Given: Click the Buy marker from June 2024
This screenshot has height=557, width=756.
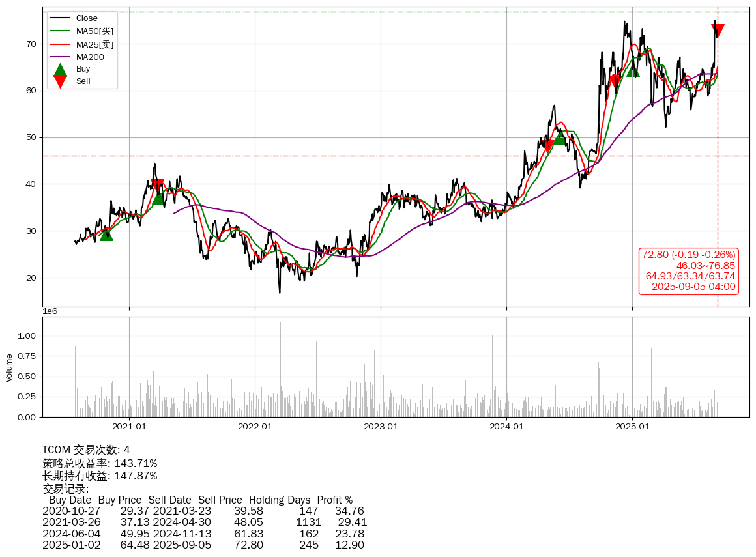Looking at the screenshot, I should pyautogui.click(x=559, y=138).
